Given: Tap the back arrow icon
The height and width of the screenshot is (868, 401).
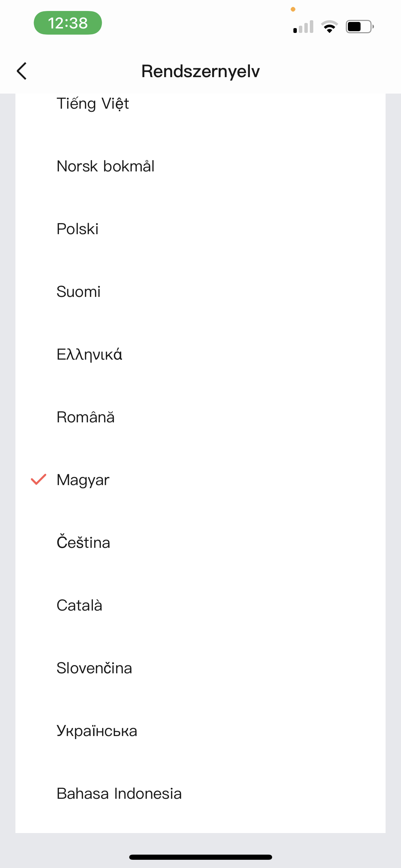Looking at the screenshot, I should [22, 71].
